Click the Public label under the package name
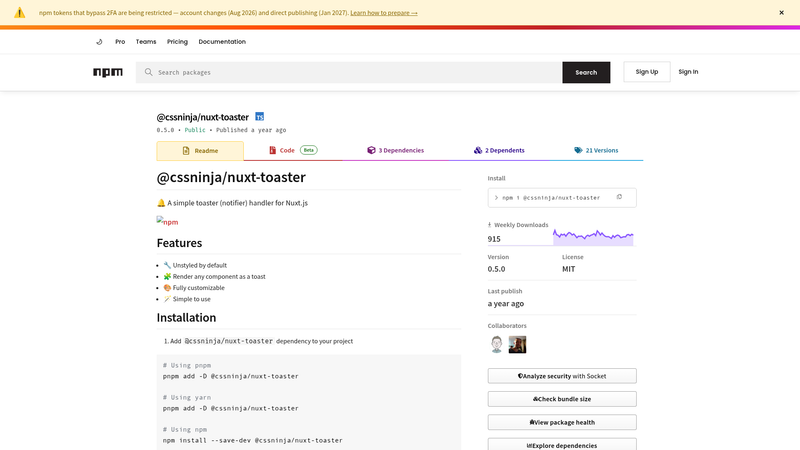 (x=195, y=130)
